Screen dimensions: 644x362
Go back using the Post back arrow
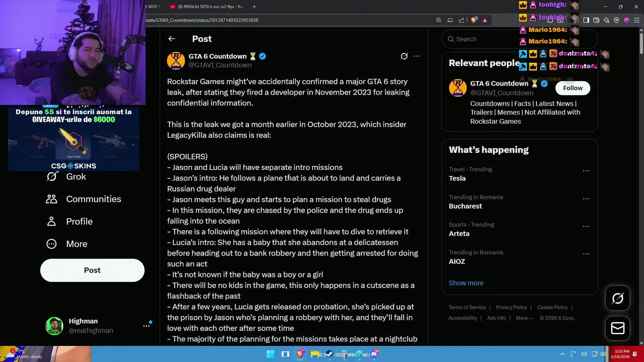(172, 39)
